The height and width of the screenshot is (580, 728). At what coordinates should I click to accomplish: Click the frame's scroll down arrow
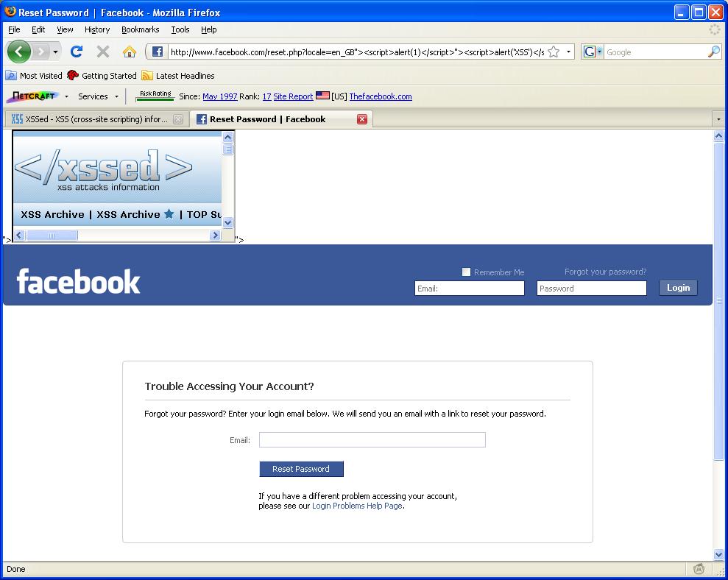227,223
